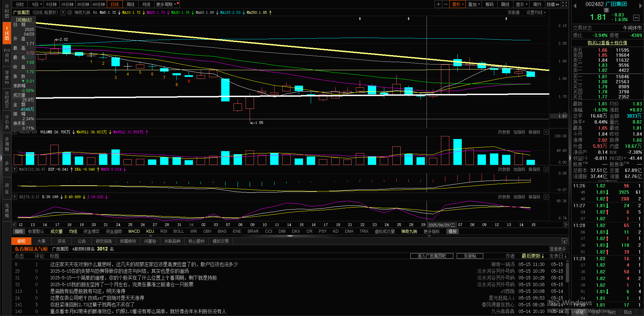Open the question mark help beside 广田集团 title

pos(62,12)
